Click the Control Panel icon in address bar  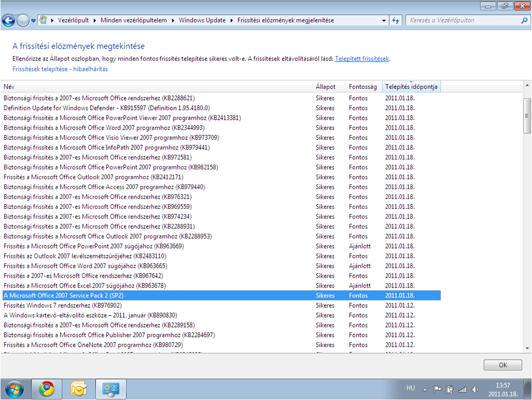43,20
